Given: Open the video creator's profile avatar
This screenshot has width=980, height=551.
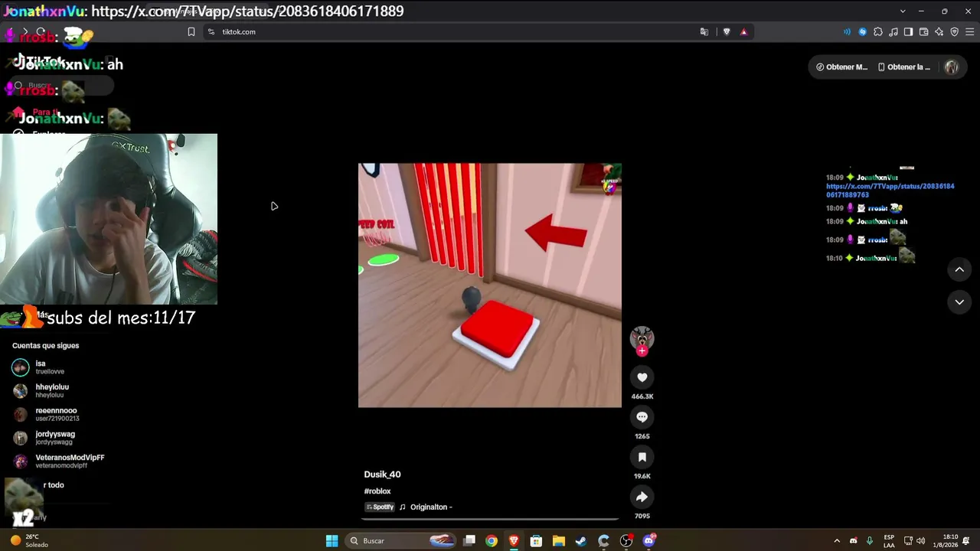Looking at the screenshot, I should [642, 337].
